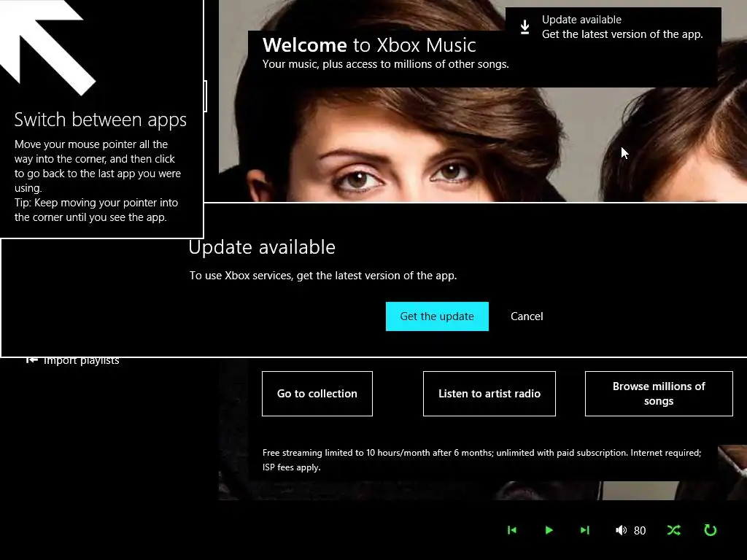Click the Welcome to Xbox Music heading

pos(369,45)
